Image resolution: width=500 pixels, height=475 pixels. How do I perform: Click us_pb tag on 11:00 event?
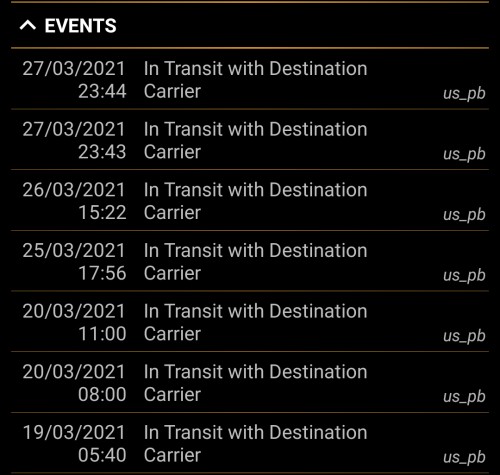pyautogui.click(x=464, y=336)
